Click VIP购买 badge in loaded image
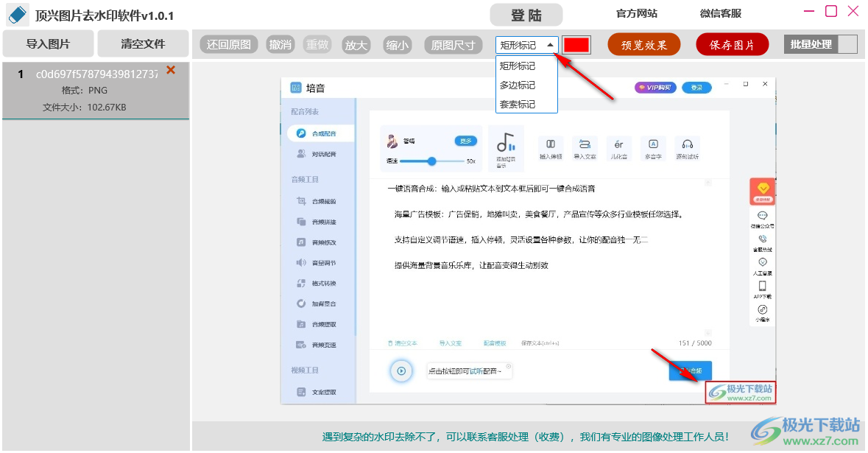The height and width of the screenshot is (453, 868). point(655,88)
